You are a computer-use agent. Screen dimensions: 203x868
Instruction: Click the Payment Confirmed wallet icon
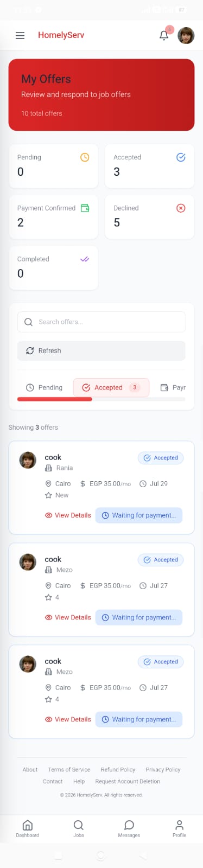coord(85,208)
